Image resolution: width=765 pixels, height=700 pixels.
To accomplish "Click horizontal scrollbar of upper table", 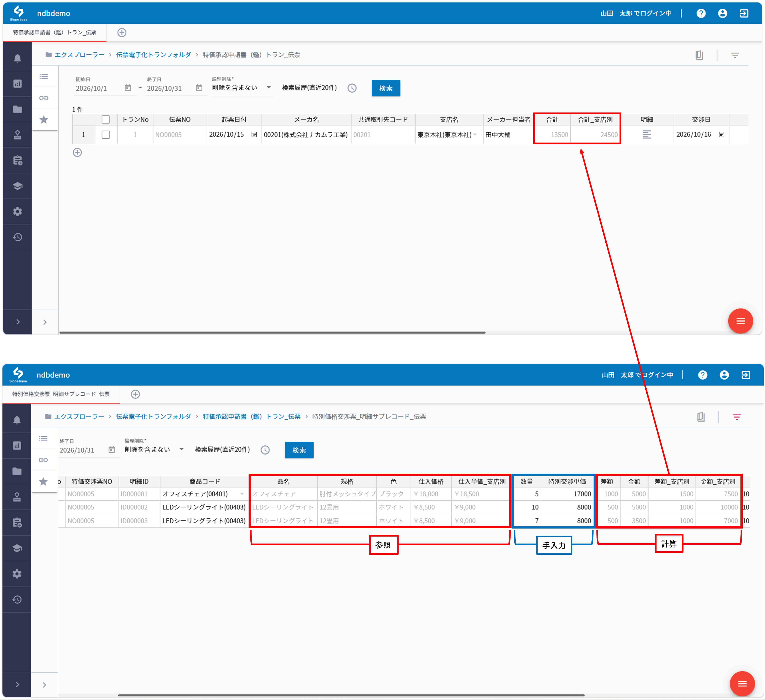I will (x=272, y=332).
